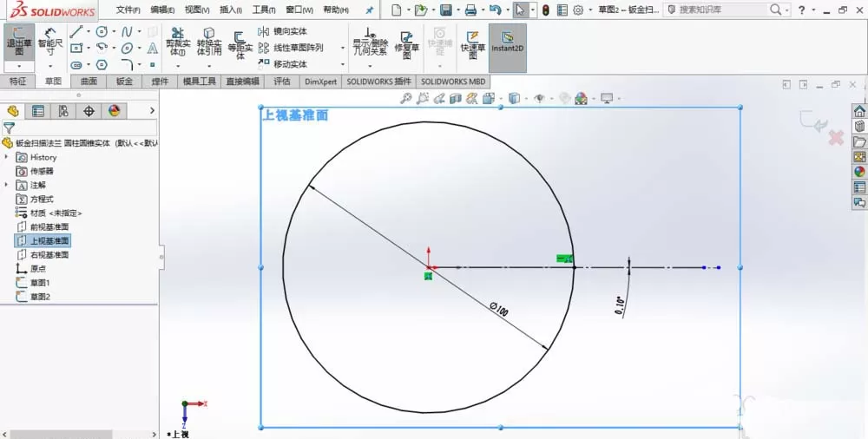Expand the 注解 annotations node
The image size is (868, 439).
(7, 184)
